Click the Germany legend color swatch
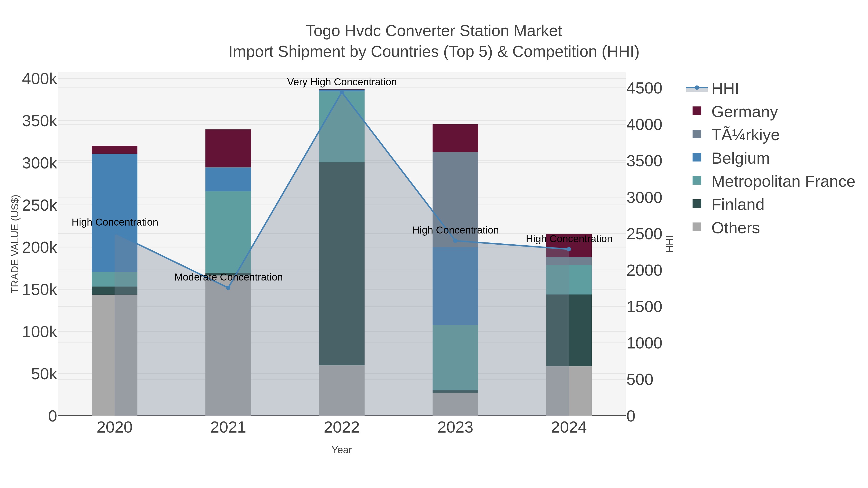This screenshot has width=868, height=488. click(697, 111)
